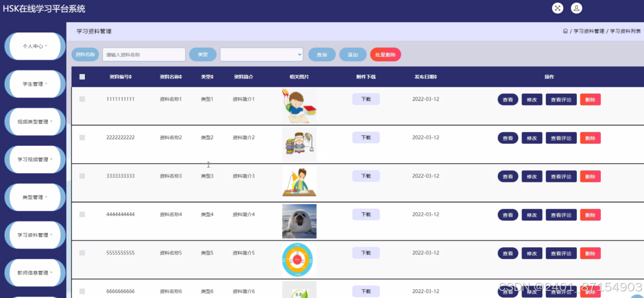
Task: Open 查看评论 for 资料名称5
Action: click(x=561, y=253)
